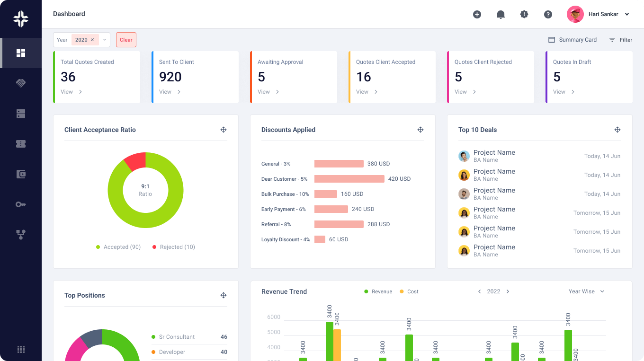Open the notifications bell icon
The width and height of the screenshot is (644, 361).
(x=501, y=15)
